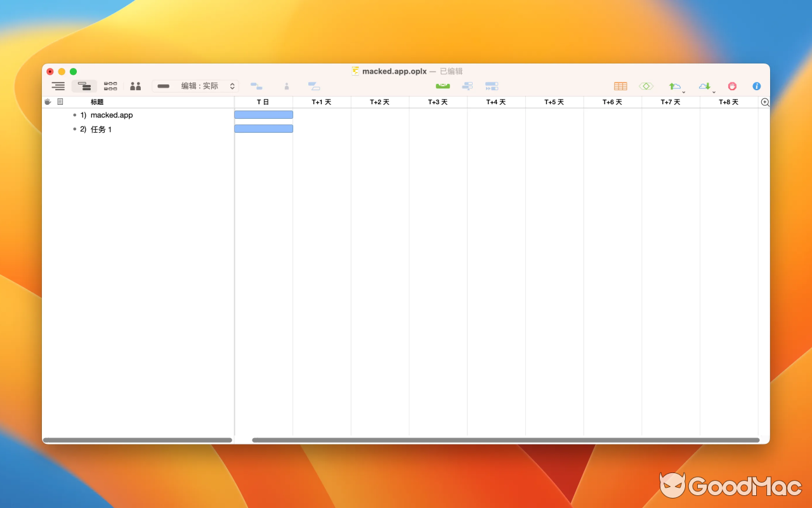The width and height of the screenshot is (812, 508).
Task: Click the diamond milestone toolbar icon
Action: 646,86
